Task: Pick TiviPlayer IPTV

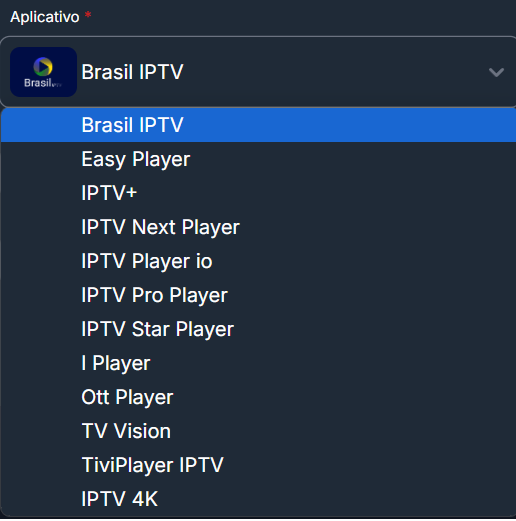Action: tap(258, 465)
